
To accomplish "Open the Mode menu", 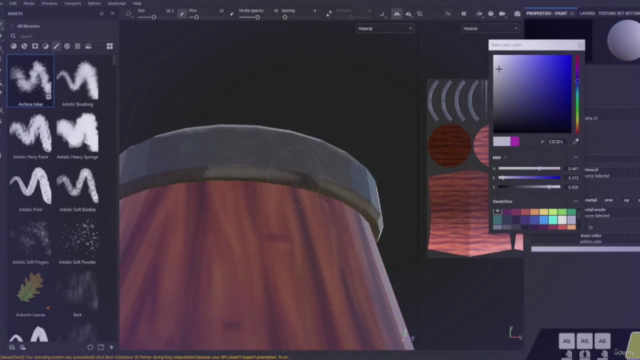I will point(29,3).
